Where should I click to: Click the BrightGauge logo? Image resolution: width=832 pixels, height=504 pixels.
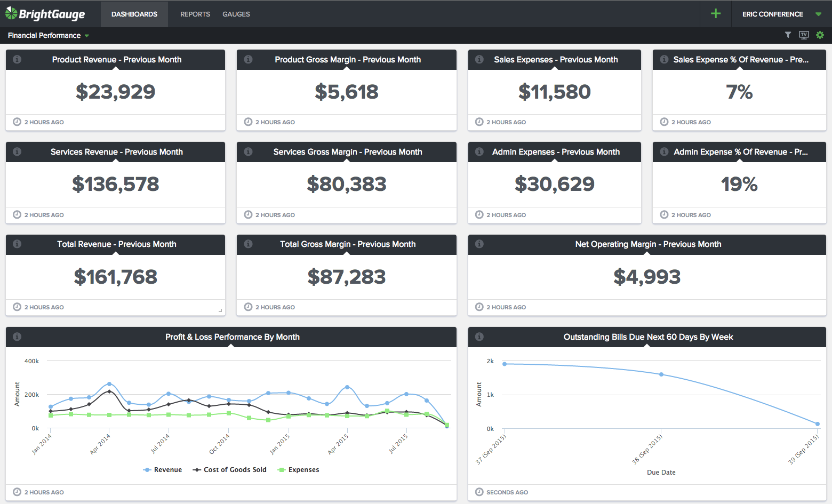point(45,14)
